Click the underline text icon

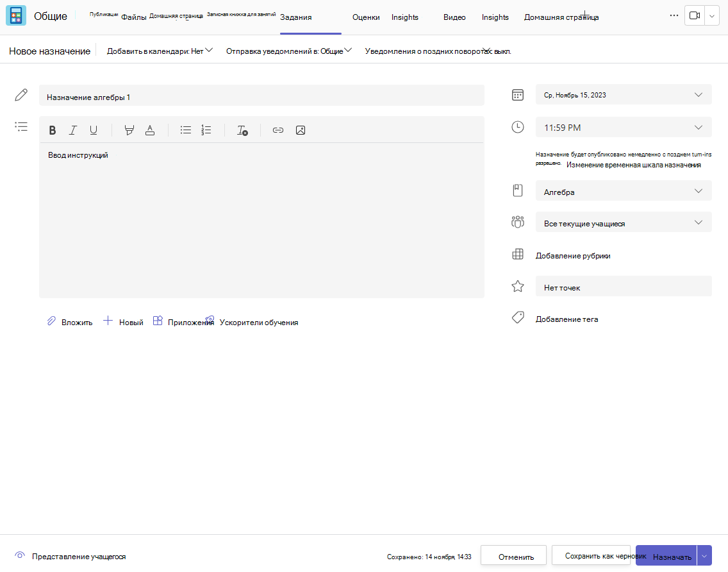click(x=94, y=131)
